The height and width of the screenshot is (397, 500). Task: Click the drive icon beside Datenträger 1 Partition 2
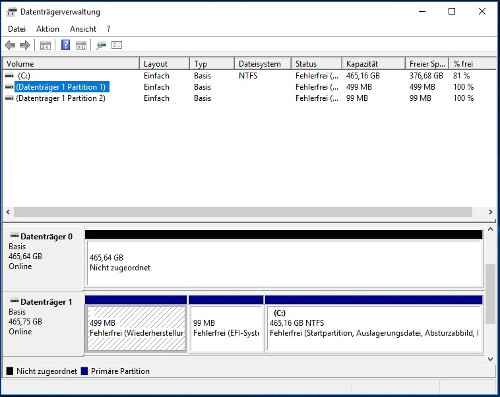9,98
